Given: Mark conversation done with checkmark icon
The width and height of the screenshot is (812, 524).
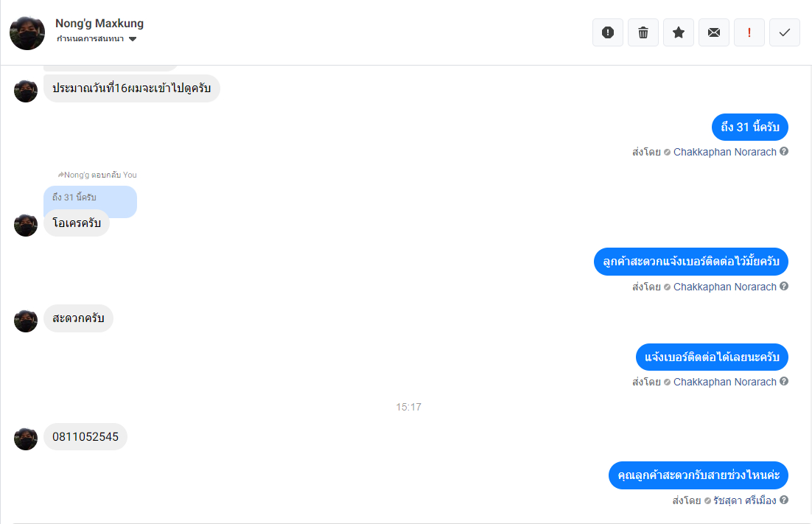Looking at the screenshot, I should 785,32.
